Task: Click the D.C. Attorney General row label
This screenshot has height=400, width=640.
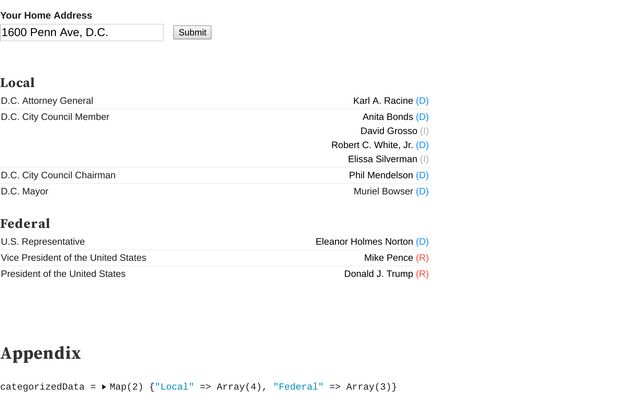Action: [47, 101]
